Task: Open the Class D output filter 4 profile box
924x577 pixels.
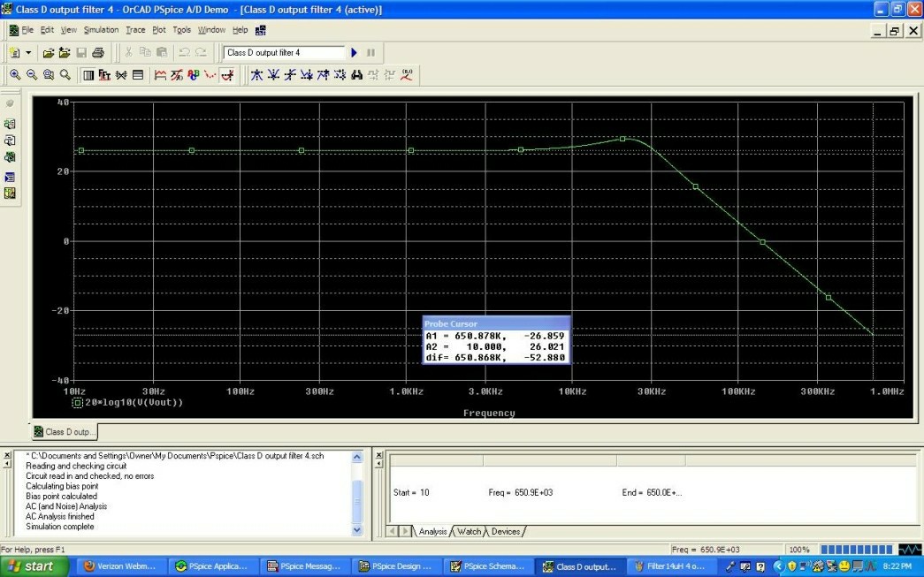Action: [x=284, y=52]
